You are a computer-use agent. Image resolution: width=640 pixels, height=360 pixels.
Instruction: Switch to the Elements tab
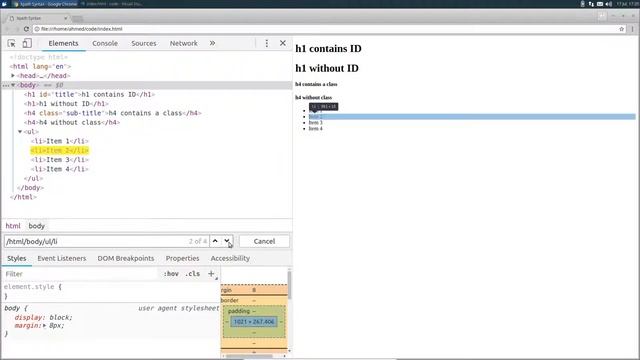pos(63,43)
